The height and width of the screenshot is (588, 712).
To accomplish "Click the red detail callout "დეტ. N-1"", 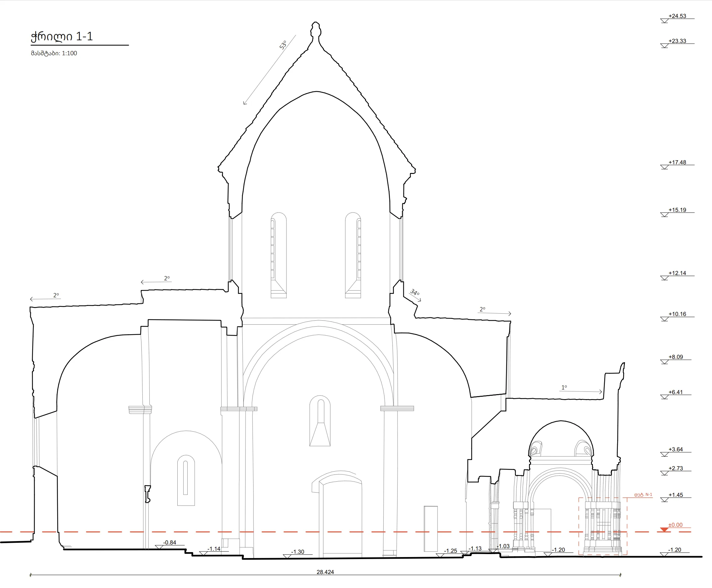I will (x=643, y=495).
